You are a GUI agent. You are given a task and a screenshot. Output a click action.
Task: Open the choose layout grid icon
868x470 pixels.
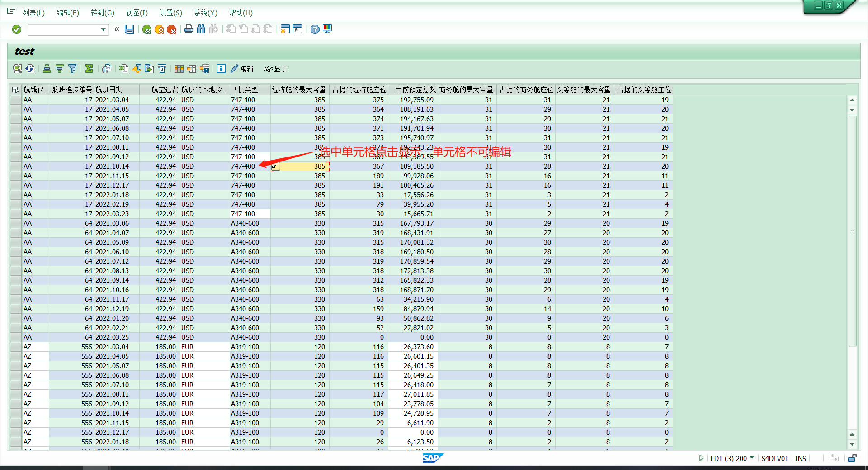(x=179, y=69)
